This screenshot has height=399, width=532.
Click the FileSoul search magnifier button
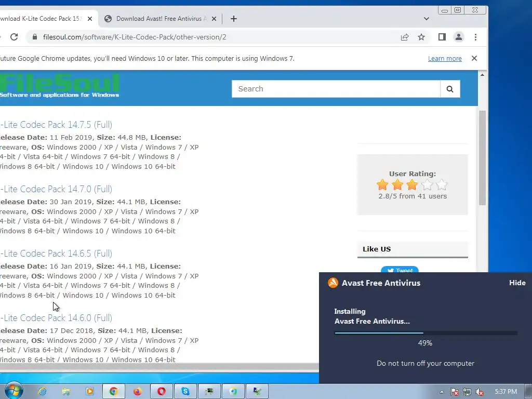(x=450, y=89)
